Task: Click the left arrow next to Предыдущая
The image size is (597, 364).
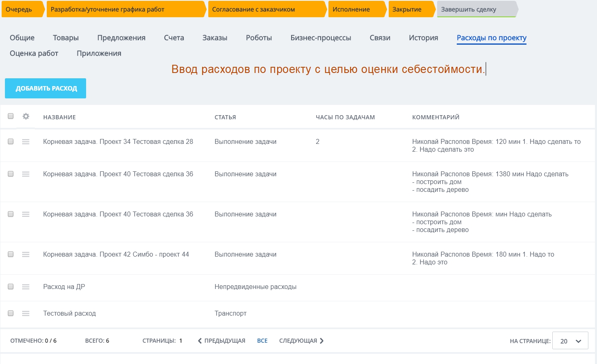Action: (x=200, y=341)
